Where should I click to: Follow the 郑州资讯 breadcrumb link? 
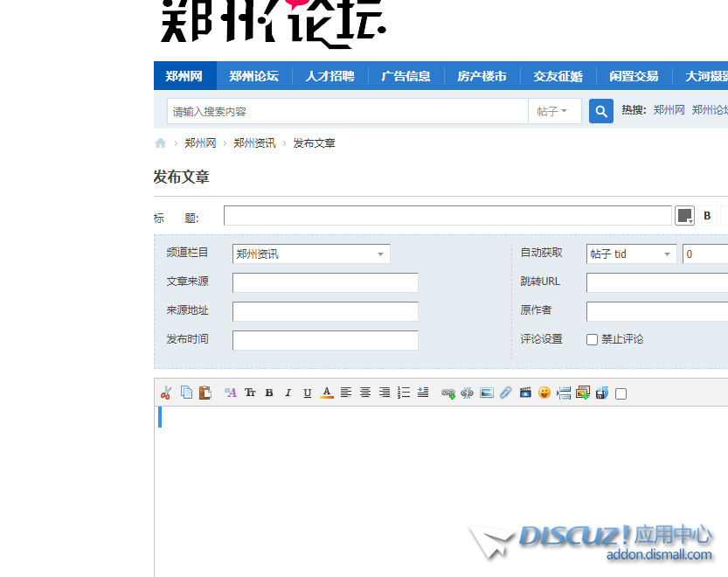(254, 143)
